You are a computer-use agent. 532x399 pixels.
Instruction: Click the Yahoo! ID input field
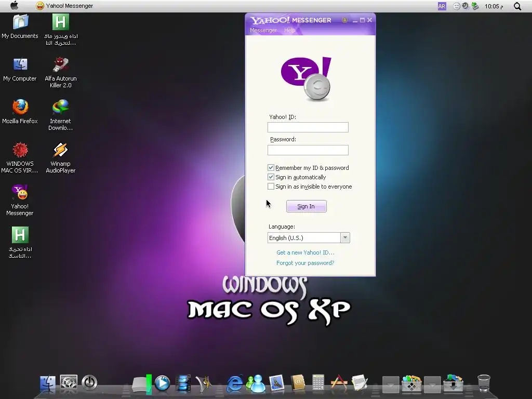pyautogui.click(x=308, y=127)
